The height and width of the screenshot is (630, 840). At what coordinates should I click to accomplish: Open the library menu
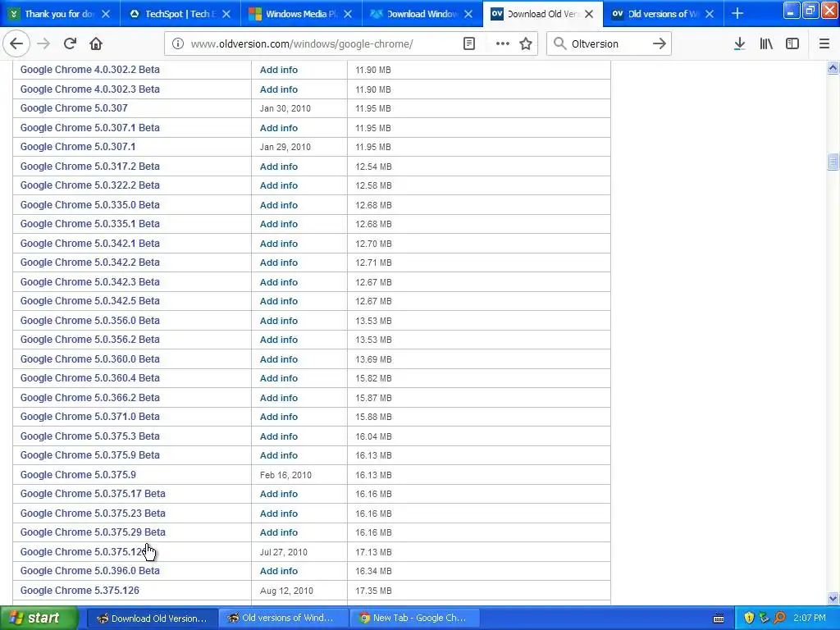pyautogui.click(x=766, y=44)
